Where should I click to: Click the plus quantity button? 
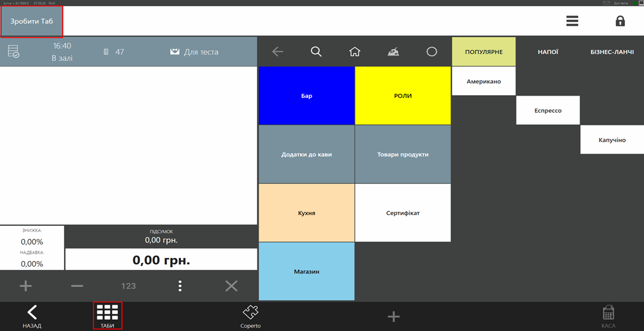[26, 286]
